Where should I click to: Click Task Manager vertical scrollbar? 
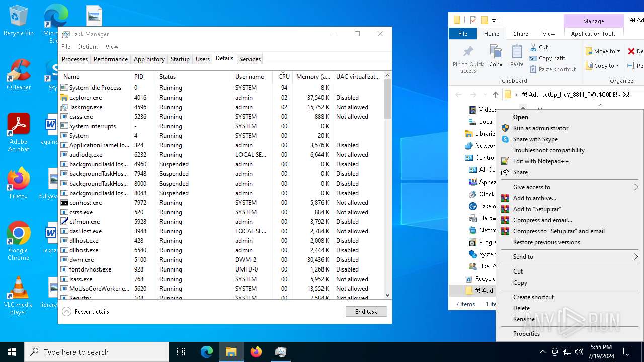tap(387, 185)
